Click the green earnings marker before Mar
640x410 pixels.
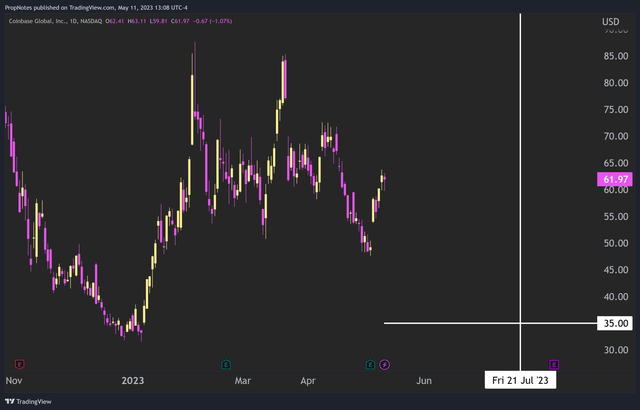coord(226,364)
